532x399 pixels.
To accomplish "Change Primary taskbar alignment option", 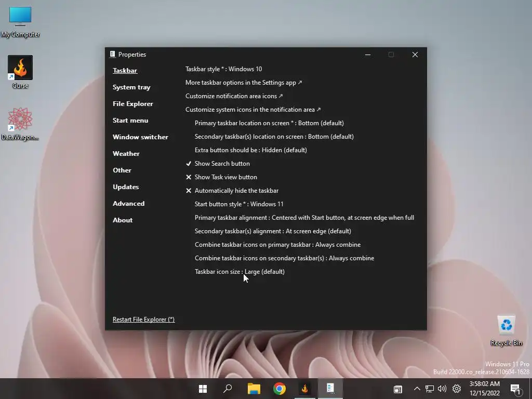I will click(304, 218).
